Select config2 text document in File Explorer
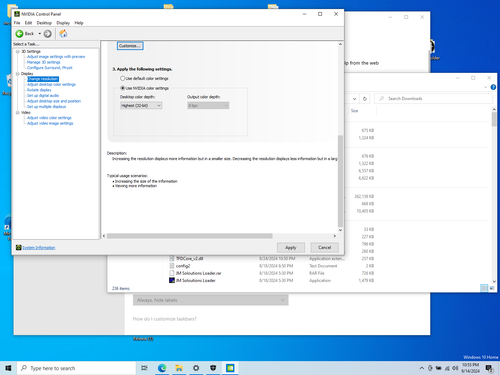Image resolution: width=500 pixels, height=375 pixels. [183, 266]
